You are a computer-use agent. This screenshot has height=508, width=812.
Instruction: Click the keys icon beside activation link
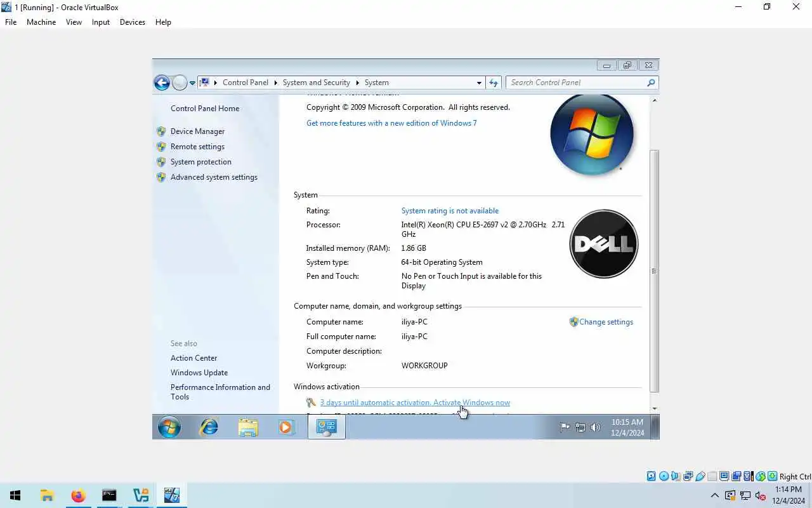[x=311, y=403]
